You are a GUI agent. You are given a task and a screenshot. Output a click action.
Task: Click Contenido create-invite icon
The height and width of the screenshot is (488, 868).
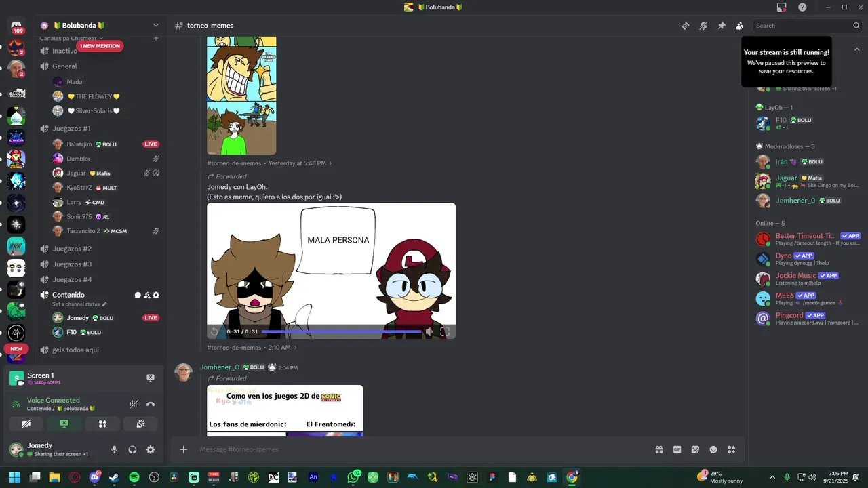click(x=146, y=296)
